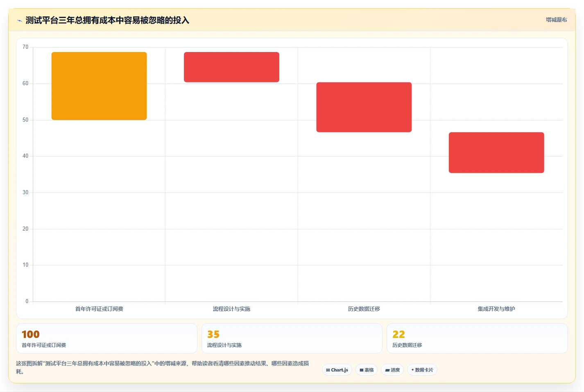Click the red 集成开发与维护 bar
The width and height of the screenshot is (584, 392).
496,152
